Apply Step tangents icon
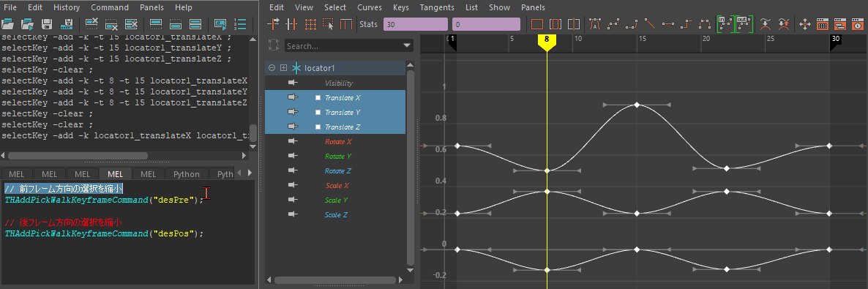 (686, 24)
